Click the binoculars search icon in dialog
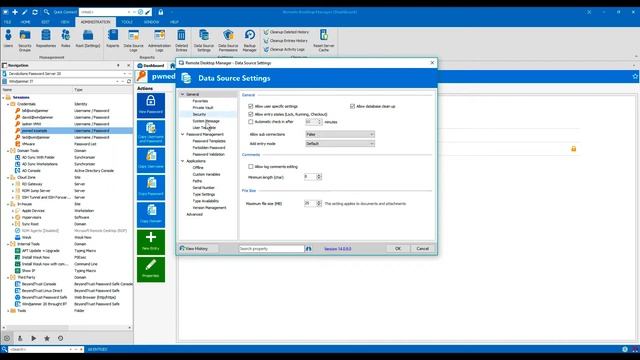Viewport: 640px width, 360px height. (x=309, y=249)
